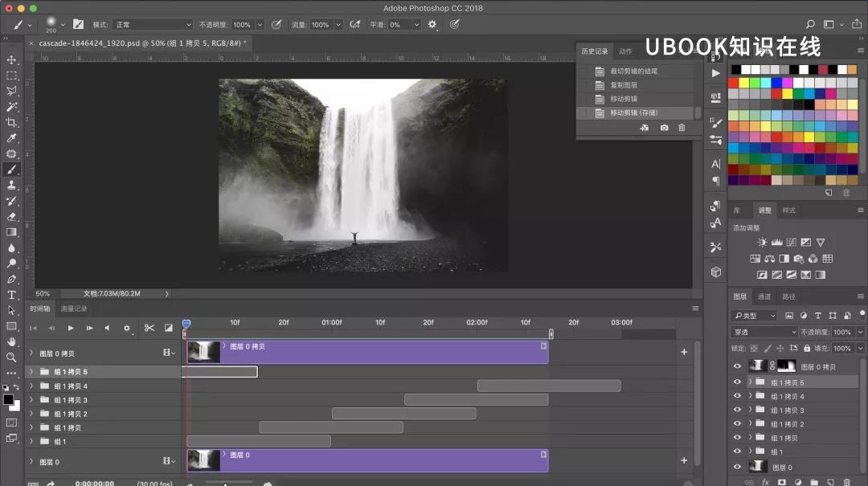868x486 pixels.
Task: Select the Zoom tool in toolbar
Action: point(11,357)
